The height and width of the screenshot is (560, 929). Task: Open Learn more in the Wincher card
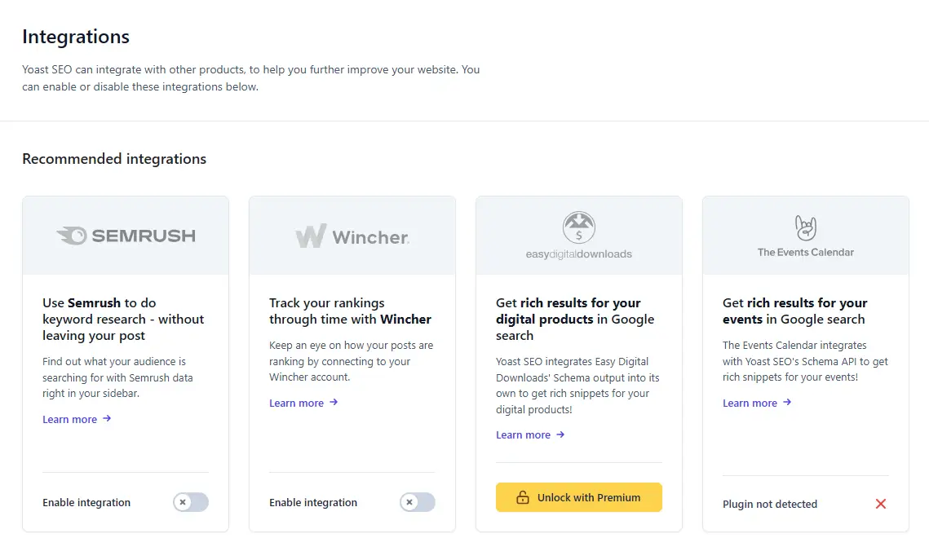296,403
